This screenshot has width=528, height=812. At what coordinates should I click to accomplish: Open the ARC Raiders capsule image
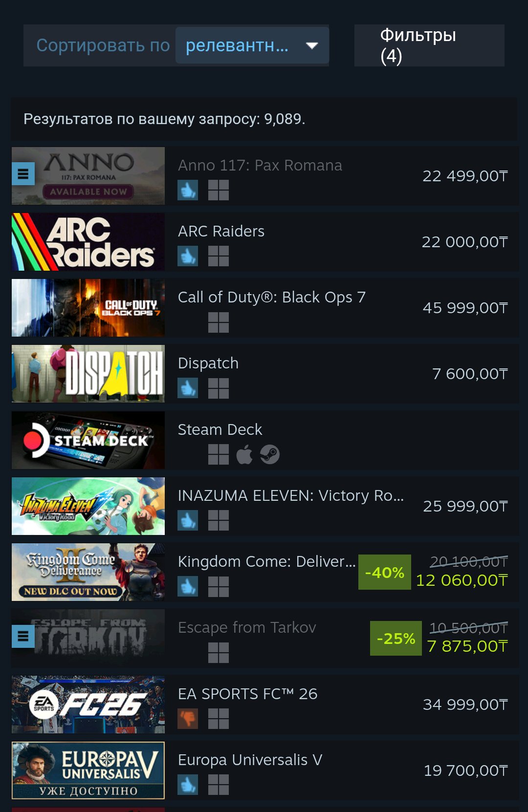pos(88,242)
